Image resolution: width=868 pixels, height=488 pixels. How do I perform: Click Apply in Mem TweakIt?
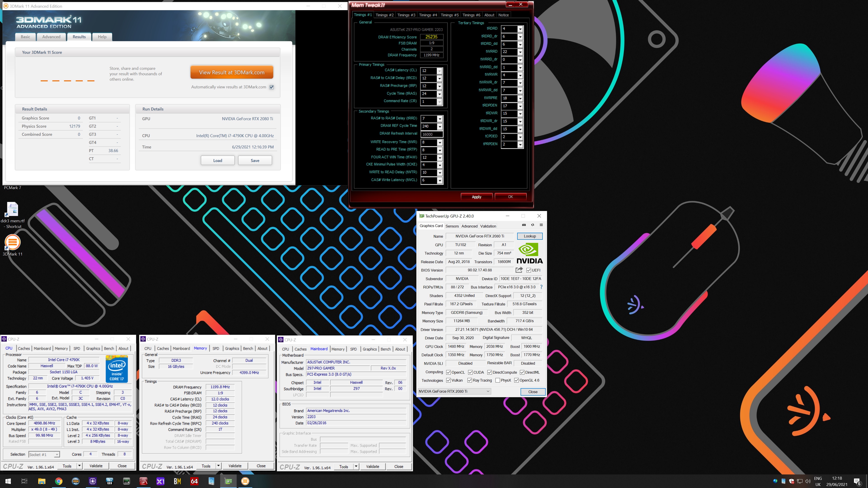click(x=476, y=197)
